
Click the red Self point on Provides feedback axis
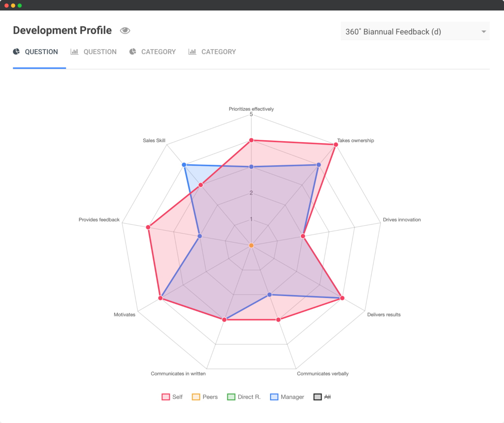click(x=148, y=227)
